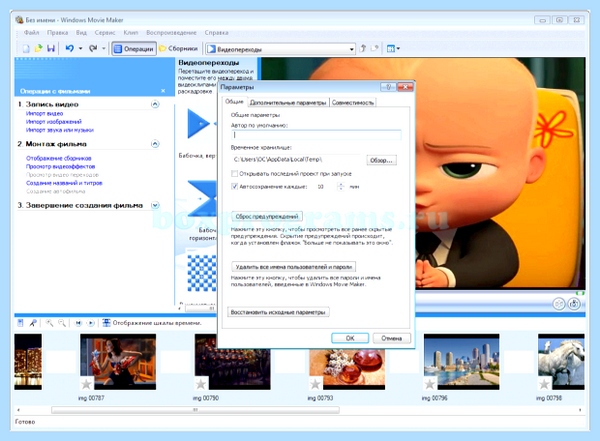Click the effect star on img 00796

click(430, 383)
